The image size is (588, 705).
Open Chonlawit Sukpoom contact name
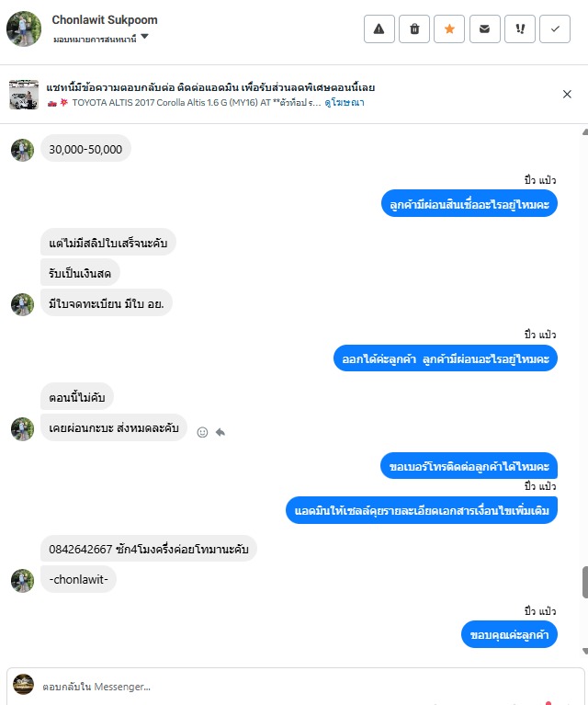[x=105, y=20]
